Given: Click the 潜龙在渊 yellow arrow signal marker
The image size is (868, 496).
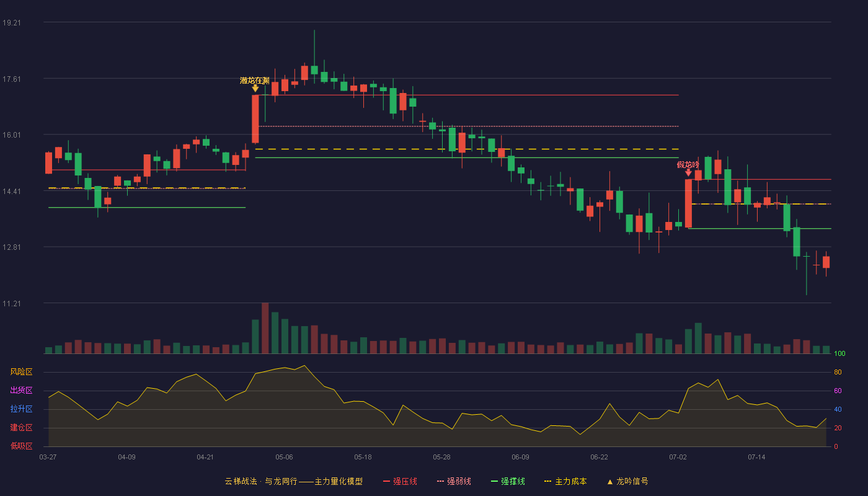Looking at the screenshot, I should coord(255,89).
